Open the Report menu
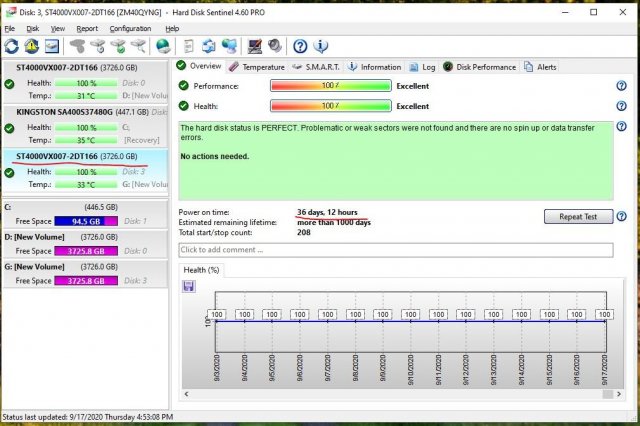The width and height of the screenshot is (640, 426). click(87, 29)
